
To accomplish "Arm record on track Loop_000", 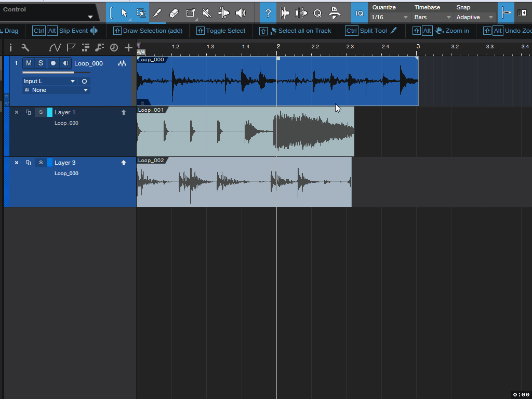I will (53, 63).
